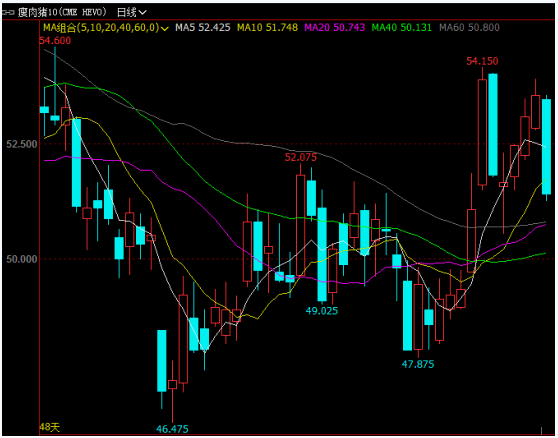Expand the MA组合(5,10,20,40,60,0) indicator dropdown
Screen dimensions: 558x438
[x=106, y=27]
